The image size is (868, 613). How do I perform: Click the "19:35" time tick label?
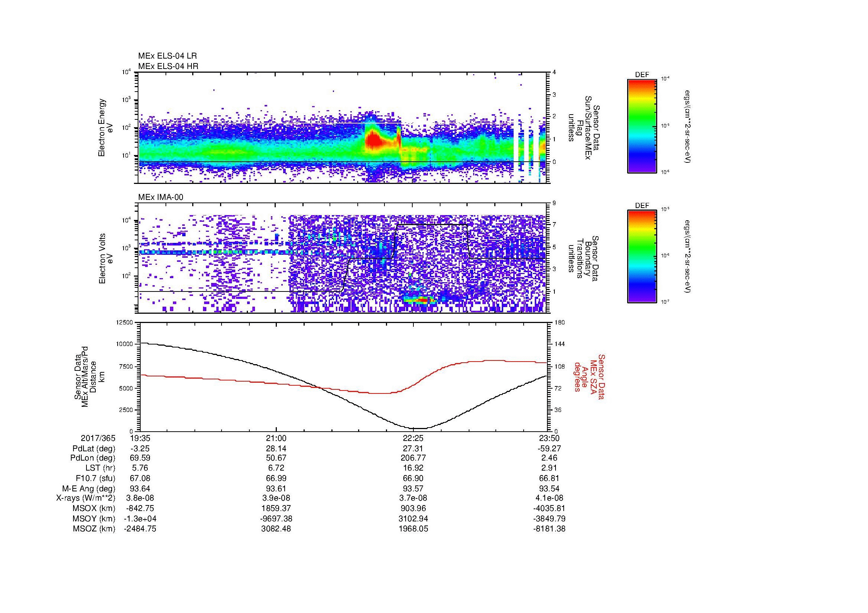tap(140, 438)
